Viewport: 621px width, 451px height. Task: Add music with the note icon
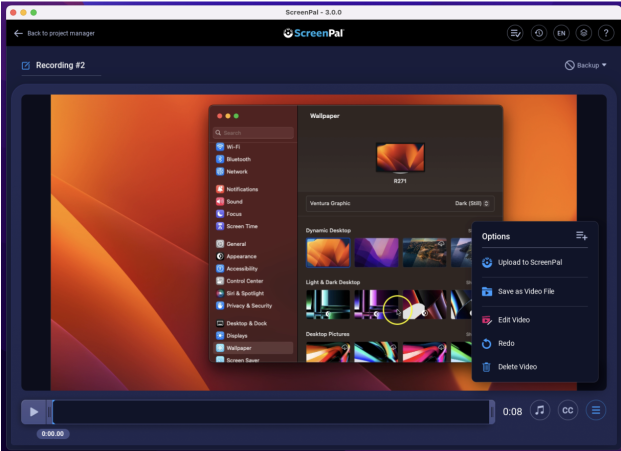[540, 411]
